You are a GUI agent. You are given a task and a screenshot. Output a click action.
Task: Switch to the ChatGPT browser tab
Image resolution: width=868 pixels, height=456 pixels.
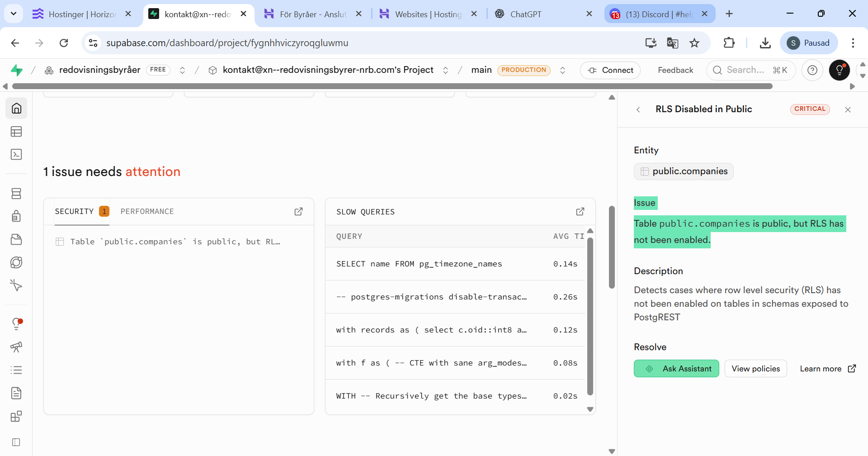(542, 14)
